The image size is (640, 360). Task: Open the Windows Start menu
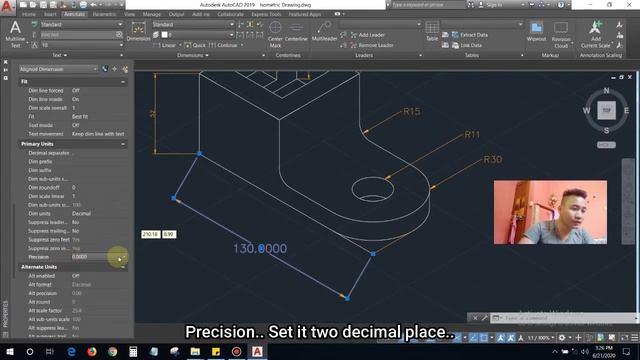coord(9,351)
